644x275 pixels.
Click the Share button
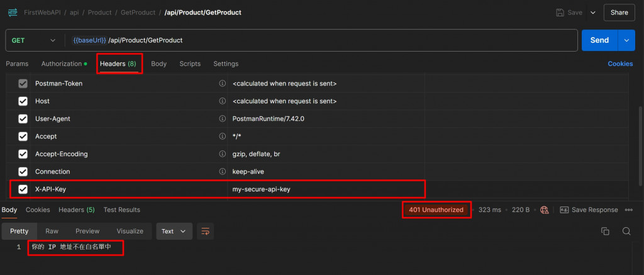tap(619, 12)
